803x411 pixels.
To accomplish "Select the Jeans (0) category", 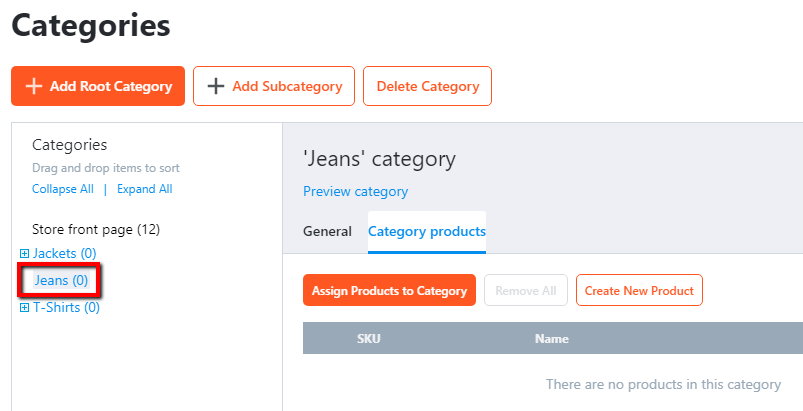I will [x=61, y=280].
